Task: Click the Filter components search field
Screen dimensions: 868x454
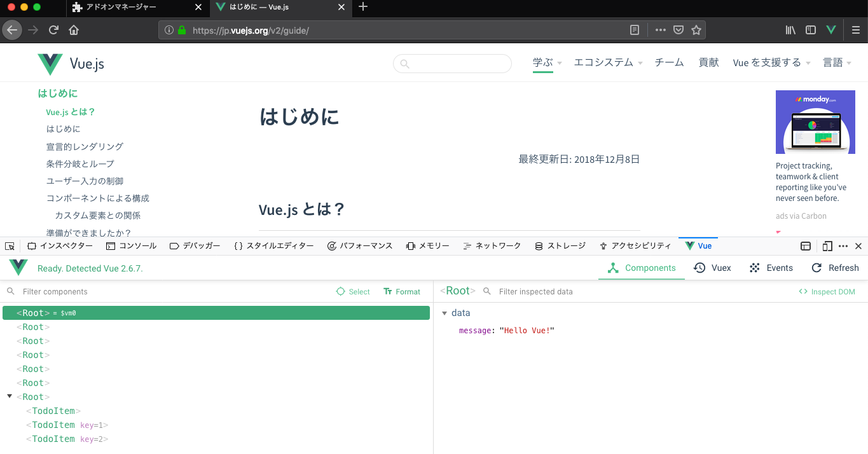Action: click(x=64, y=291)
